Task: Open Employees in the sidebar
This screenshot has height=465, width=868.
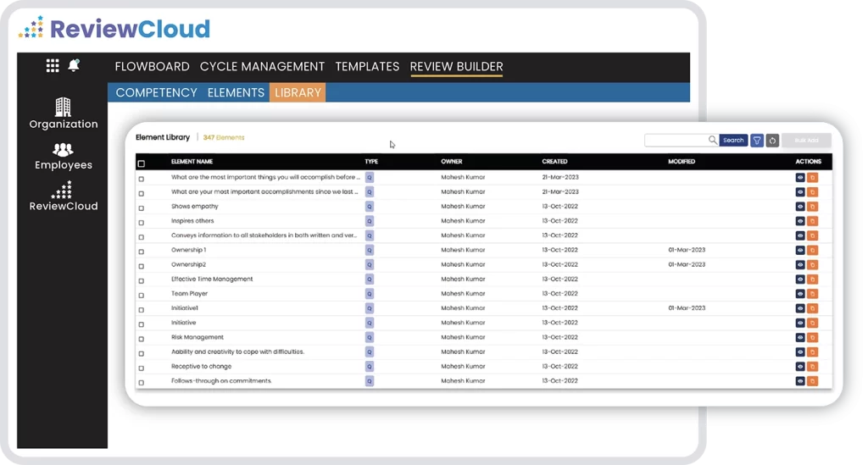Action: click(x=63, y=157)
